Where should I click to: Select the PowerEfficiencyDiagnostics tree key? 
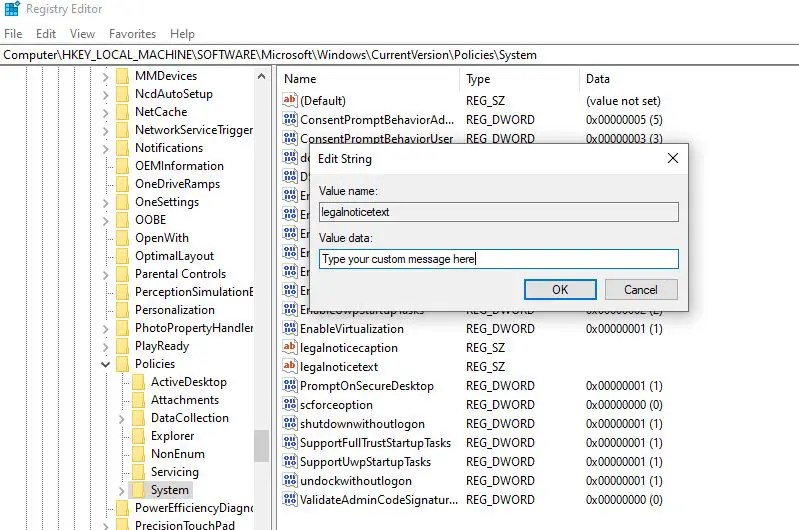194,508
